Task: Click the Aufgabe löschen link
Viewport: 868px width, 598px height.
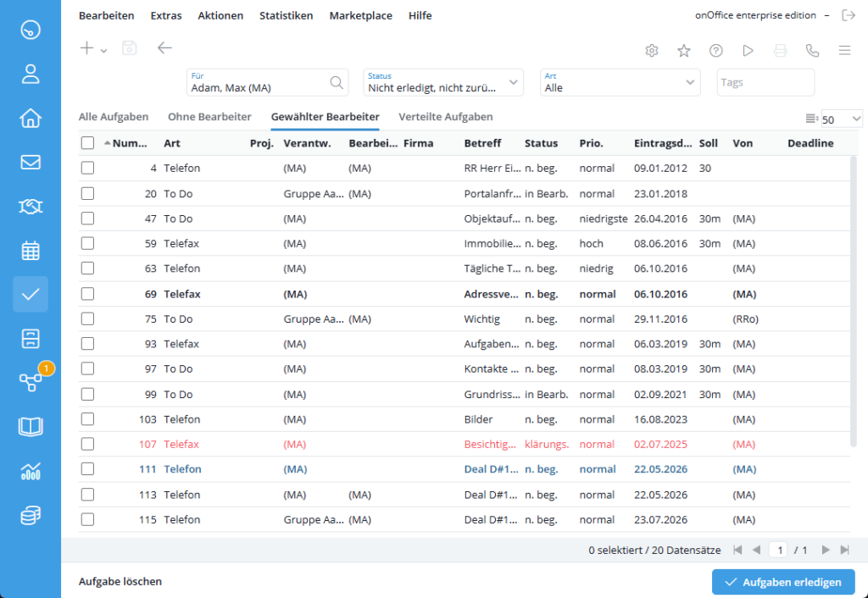Action: (x=120, y=581)
